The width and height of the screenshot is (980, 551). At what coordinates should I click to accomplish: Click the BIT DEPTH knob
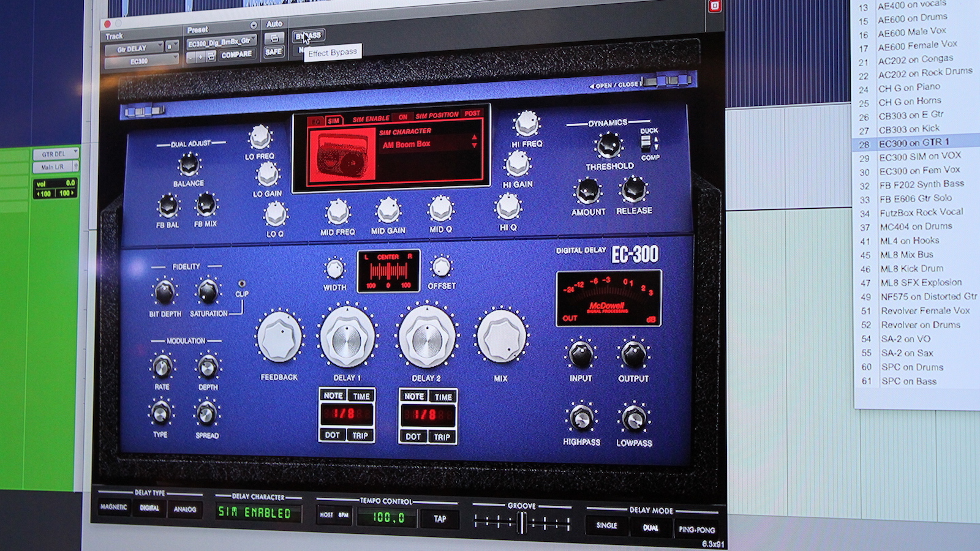tap(164, 293)
